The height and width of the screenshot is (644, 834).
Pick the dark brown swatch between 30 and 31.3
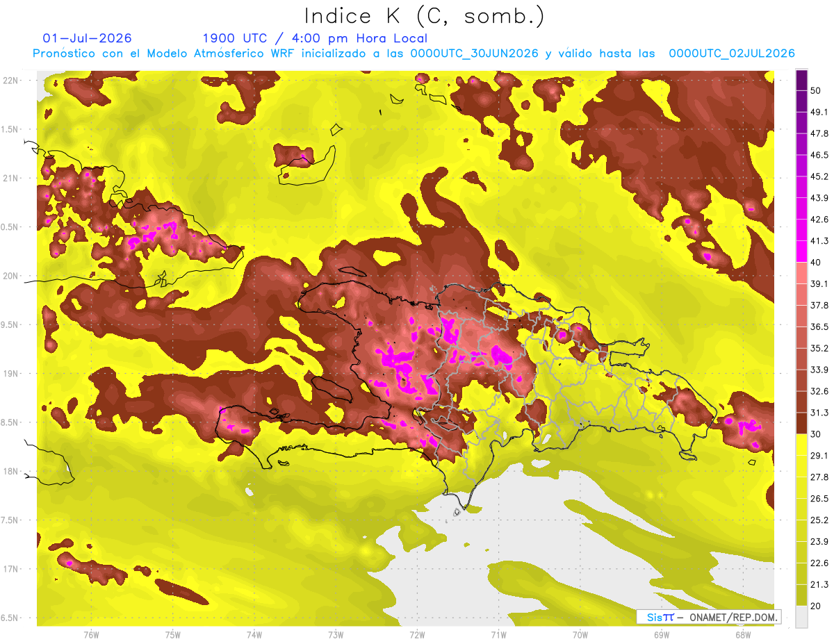[801, 424]
